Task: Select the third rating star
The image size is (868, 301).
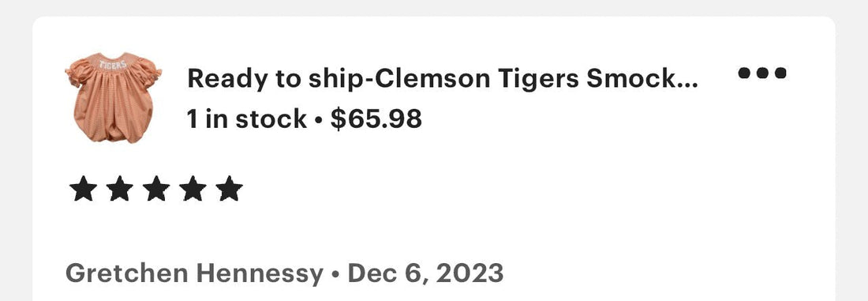Action: 156,189
